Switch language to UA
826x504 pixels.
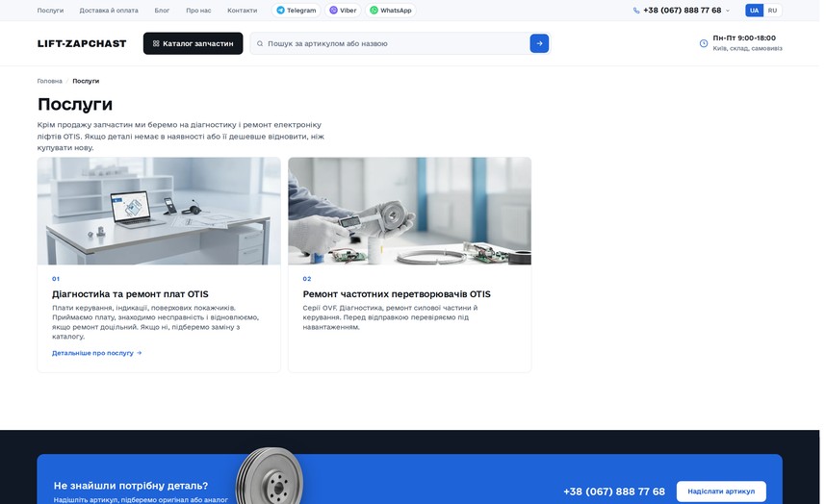coord(755,11)
